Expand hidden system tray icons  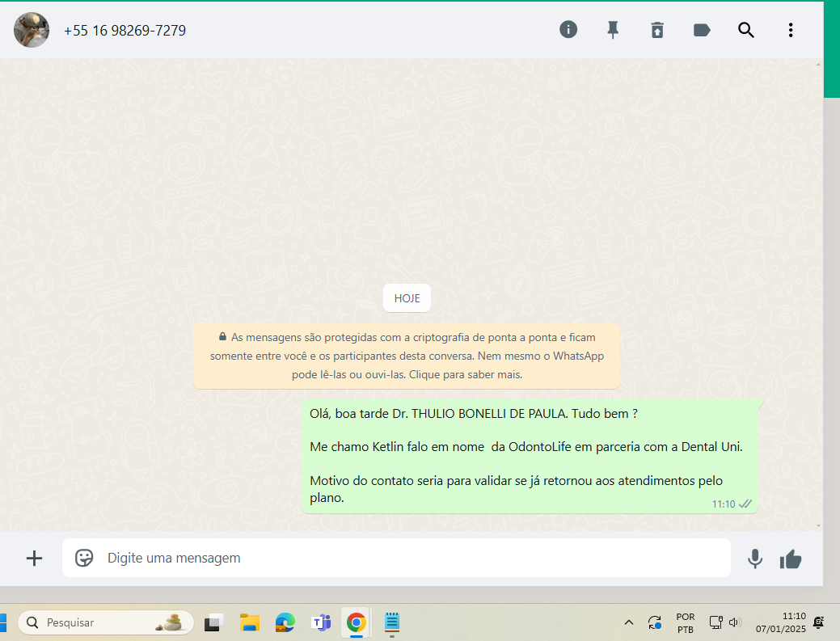pos(629,622)
